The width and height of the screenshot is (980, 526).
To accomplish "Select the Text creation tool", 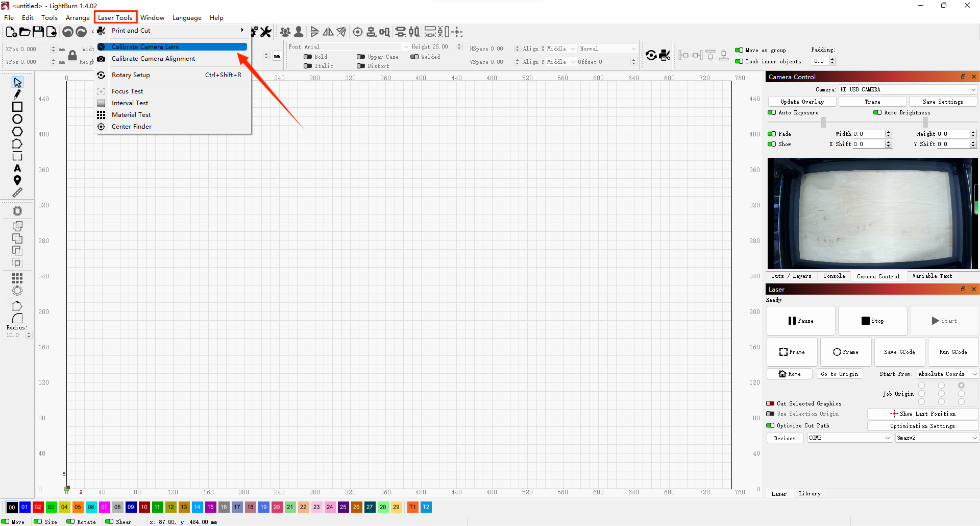I will click(17, 168).
